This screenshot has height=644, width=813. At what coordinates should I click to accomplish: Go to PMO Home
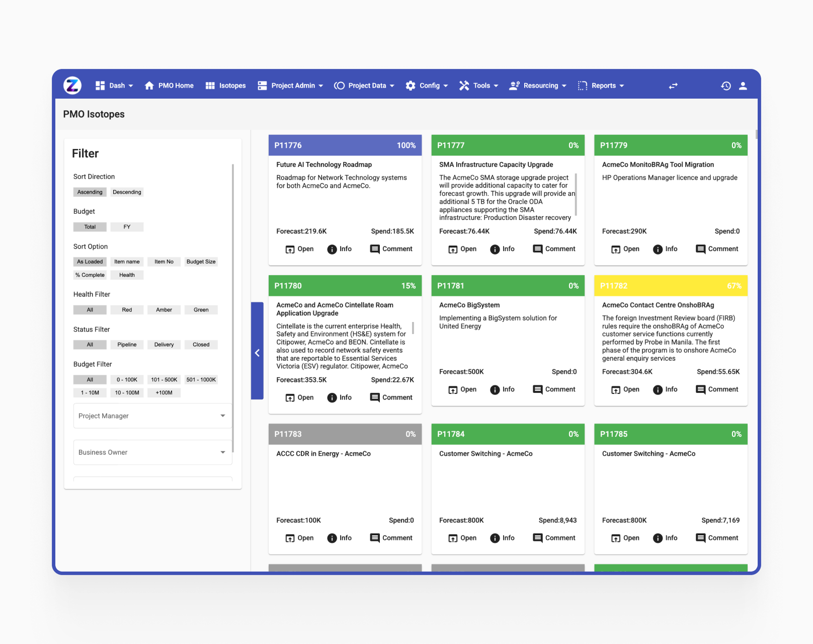click(169, 86)
